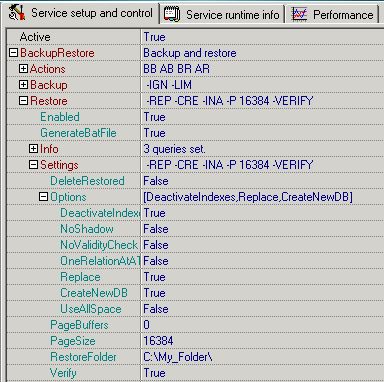Screen dimensions: 384x382
Task: Click the DeleteRestored value False
Action: click(156, 181)
